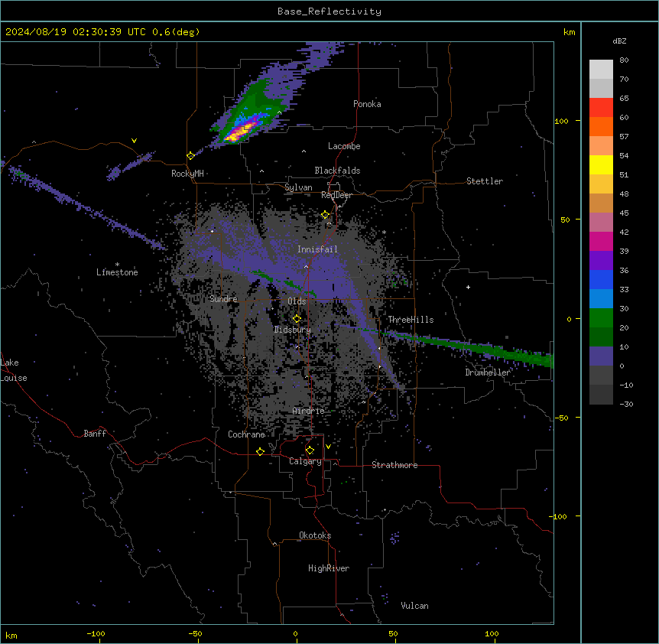Click the yellow diamond marker beside RockyMH
659x644 pixels.
190,156
